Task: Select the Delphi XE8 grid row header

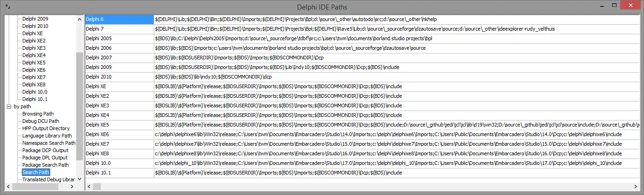Action: [x=119, y=154]
